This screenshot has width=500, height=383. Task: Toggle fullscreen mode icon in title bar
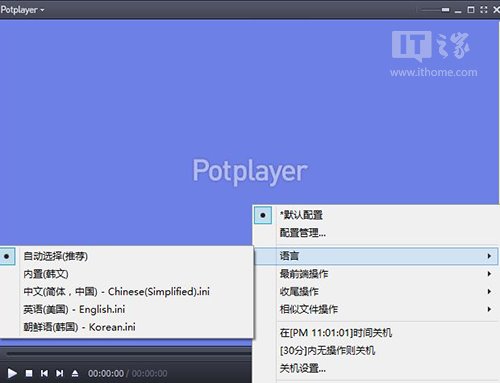click(484, 10)
